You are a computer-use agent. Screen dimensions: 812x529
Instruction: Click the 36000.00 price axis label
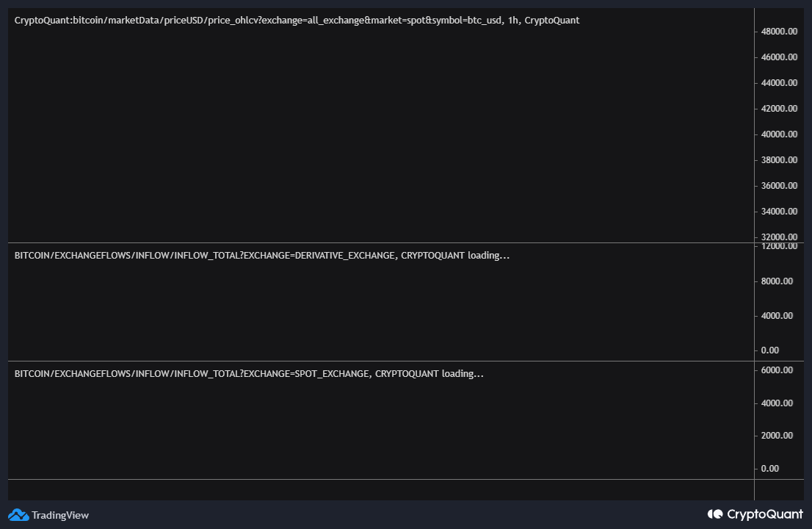click(779, 186)
